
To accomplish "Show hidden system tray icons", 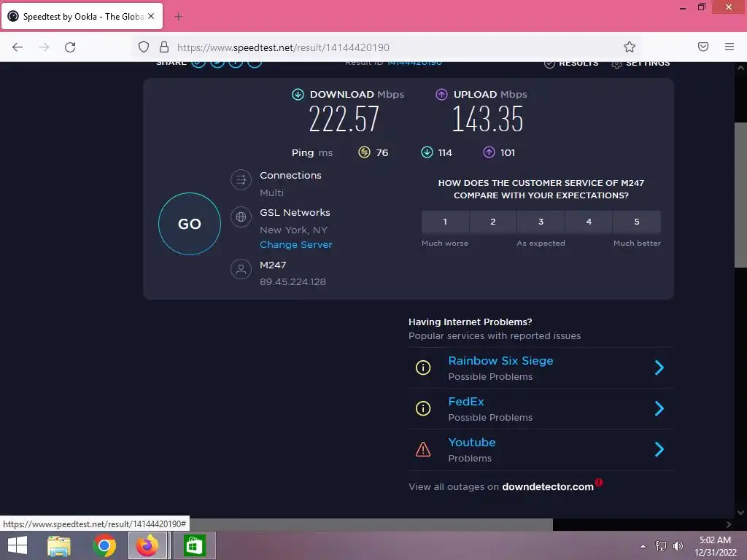I will click(x=643, y=545).
